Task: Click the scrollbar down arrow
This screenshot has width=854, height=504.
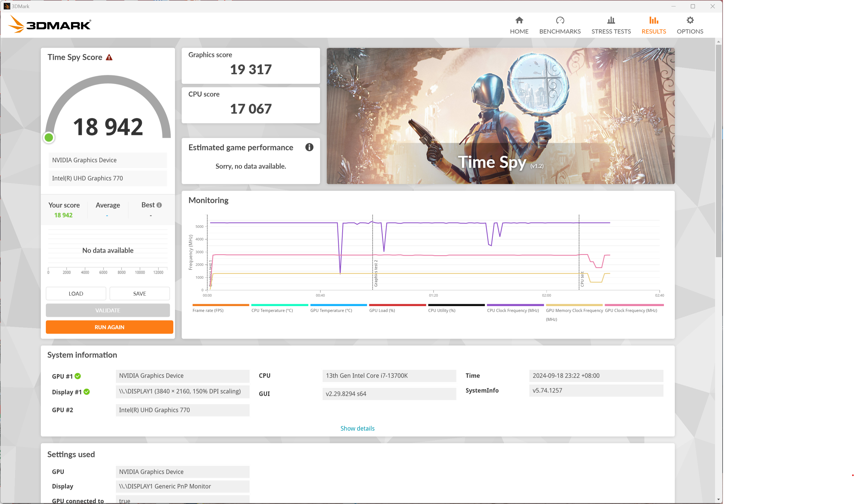Action: tap(718, 500)
